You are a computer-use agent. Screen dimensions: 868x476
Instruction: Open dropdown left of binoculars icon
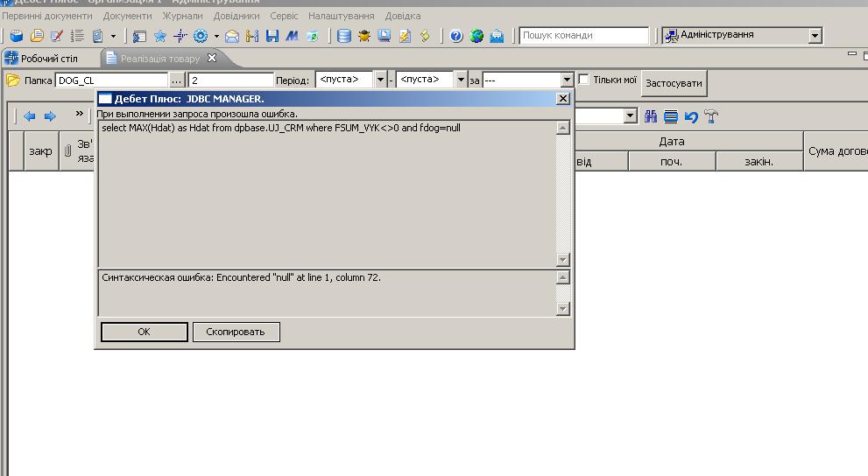coord(630,116)
